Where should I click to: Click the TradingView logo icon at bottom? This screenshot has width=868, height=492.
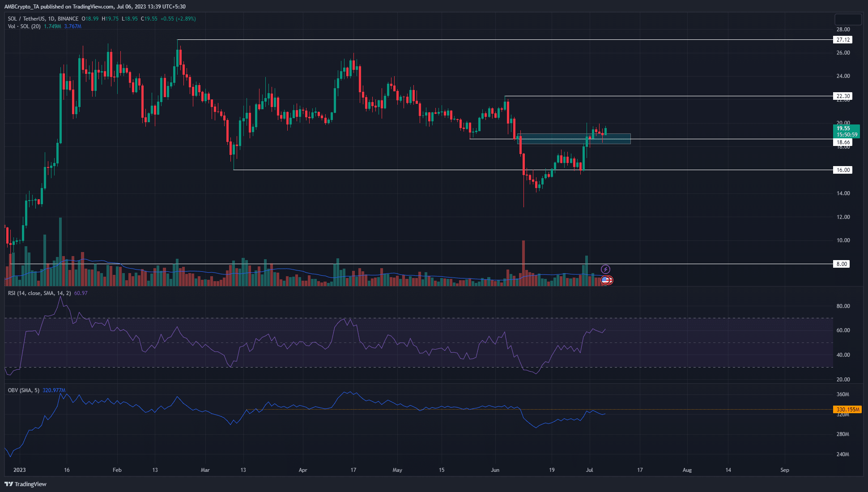point(9,484)
